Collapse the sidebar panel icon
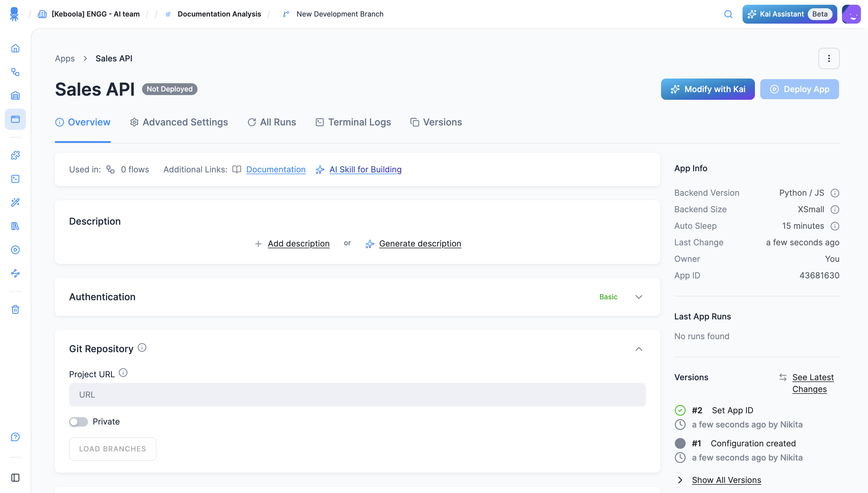This screenshot has width=868, height=493. click(x=15, y=477)
